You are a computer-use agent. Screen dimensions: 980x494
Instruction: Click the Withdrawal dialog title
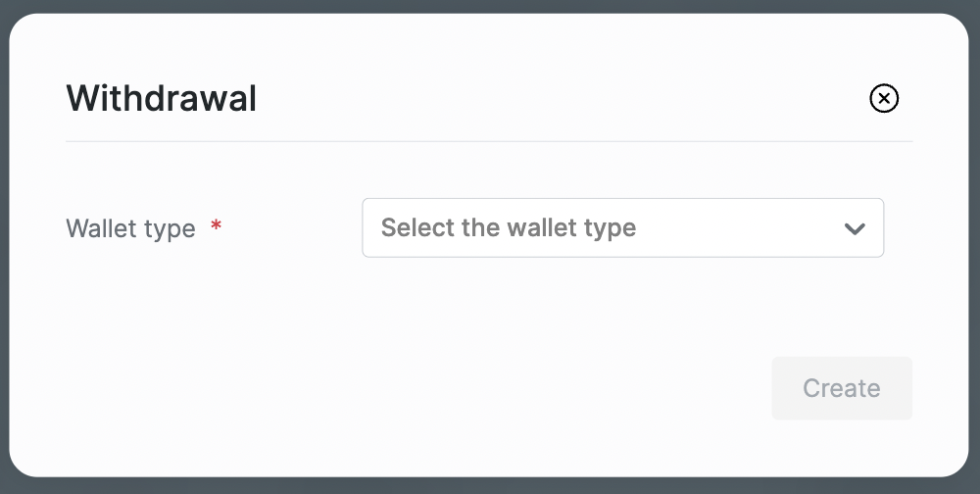[161, 98]
